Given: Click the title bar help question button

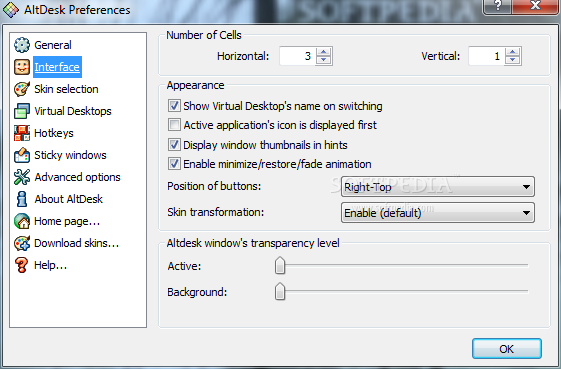Looking at the screenshot, I should pos(497,6).
